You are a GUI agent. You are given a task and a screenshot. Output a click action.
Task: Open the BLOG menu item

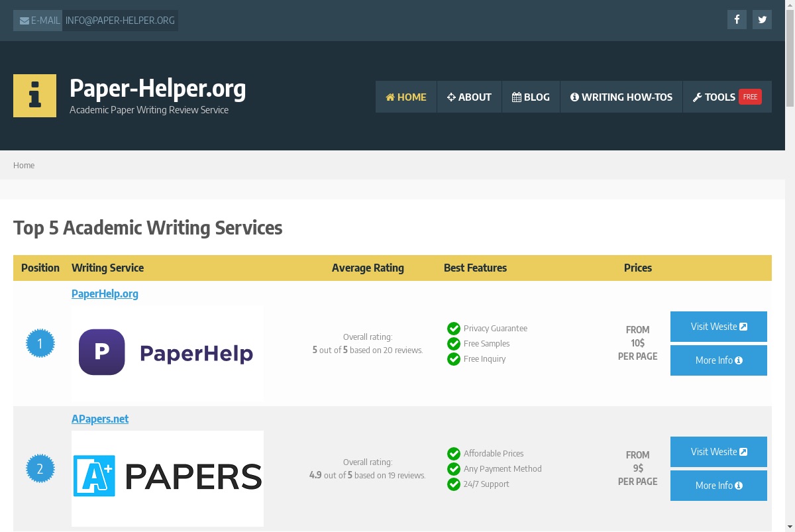[x=531, y=97]
